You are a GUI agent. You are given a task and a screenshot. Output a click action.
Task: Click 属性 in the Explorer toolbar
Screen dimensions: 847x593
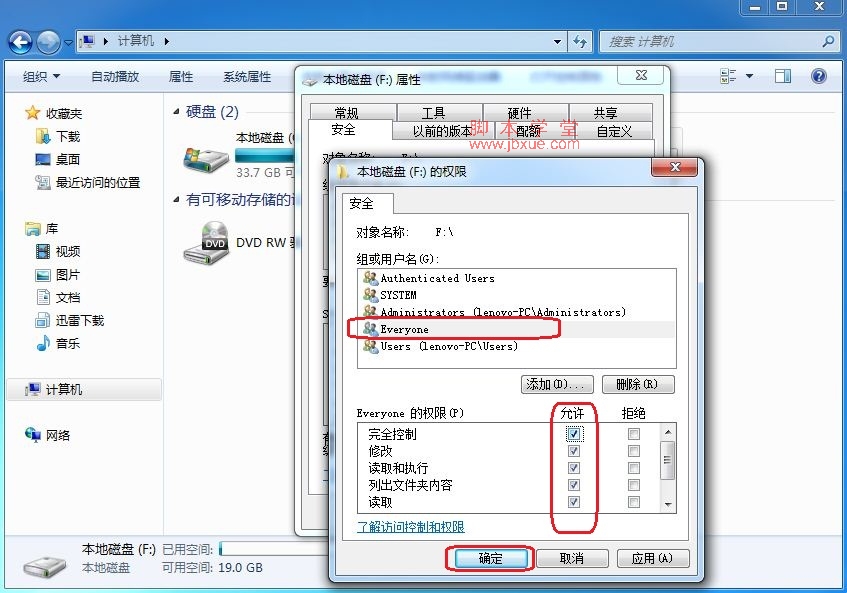tap(181, 77)
